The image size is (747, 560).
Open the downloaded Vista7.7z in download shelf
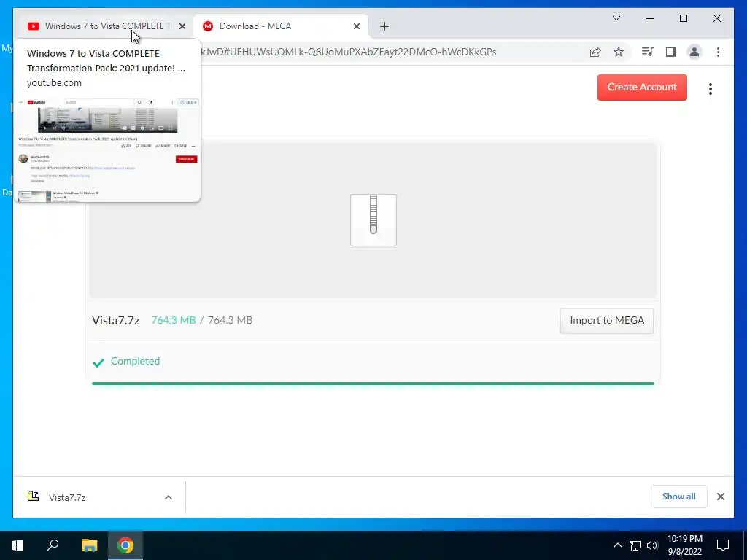(x=67, y=497)
